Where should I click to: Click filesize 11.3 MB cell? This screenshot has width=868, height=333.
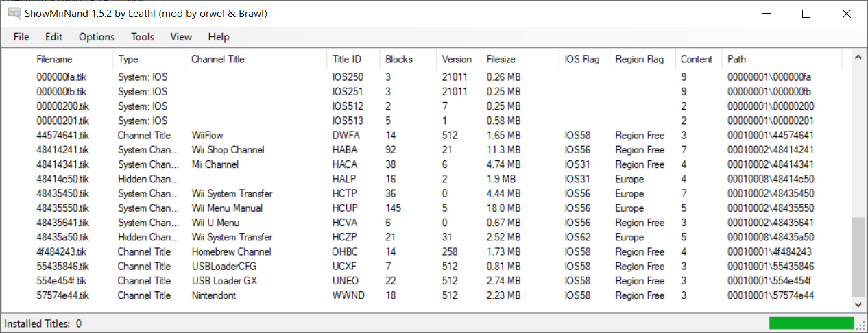coord(504,150)
